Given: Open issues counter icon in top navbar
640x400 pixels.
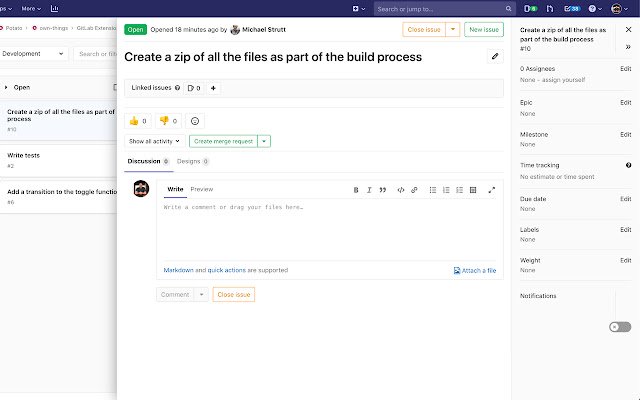Looking at the screenshot, I should (530, 9).
